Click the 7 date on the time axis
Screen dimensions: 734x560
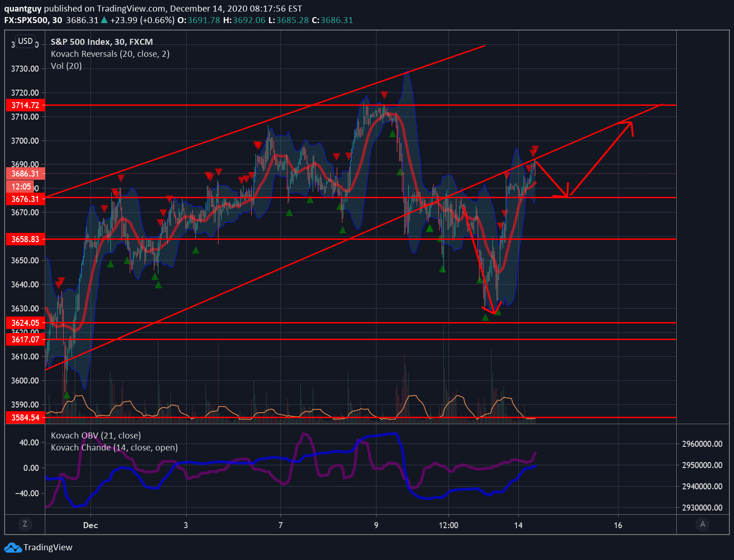pyautogui.click(x=280, y=525)
